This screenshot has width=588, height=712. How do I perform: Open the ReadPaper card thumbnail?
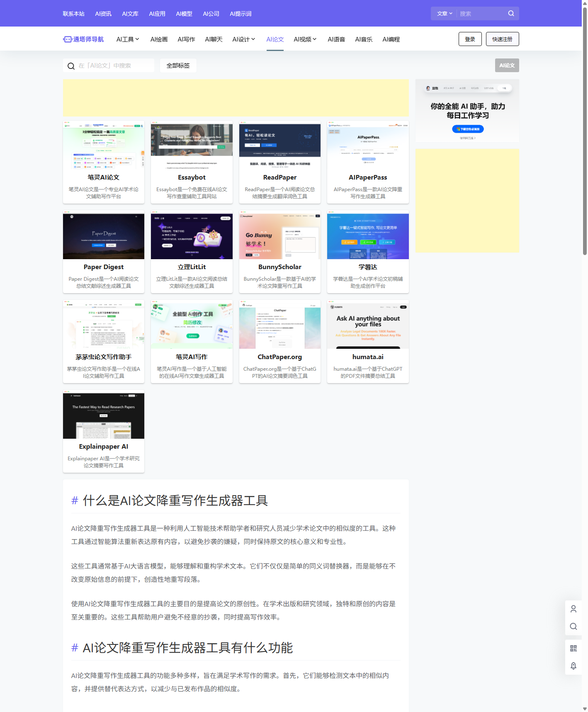click(x=280, y=145)
